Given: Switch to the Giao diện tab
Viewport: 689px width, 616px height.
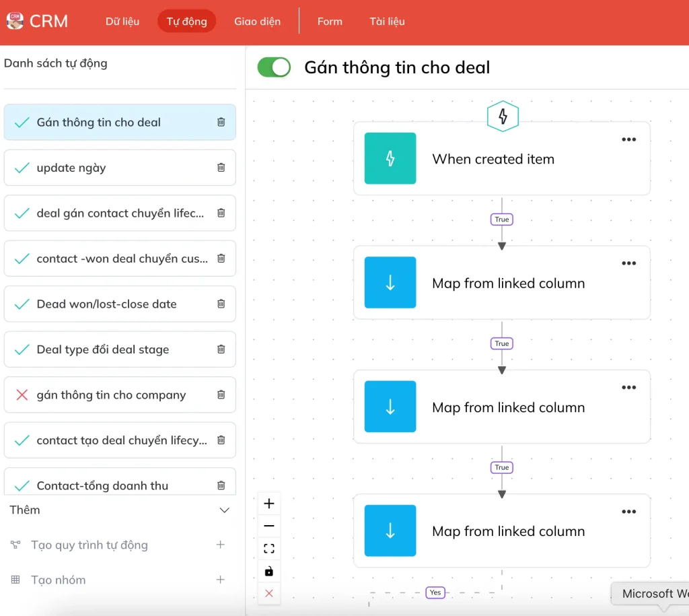Looking at the screenshot, I should 258,21.
